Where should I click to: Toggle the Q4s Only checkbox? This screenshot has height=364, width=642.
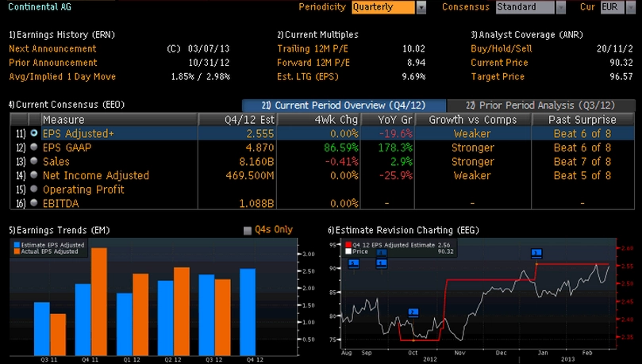tap(248, 230)
